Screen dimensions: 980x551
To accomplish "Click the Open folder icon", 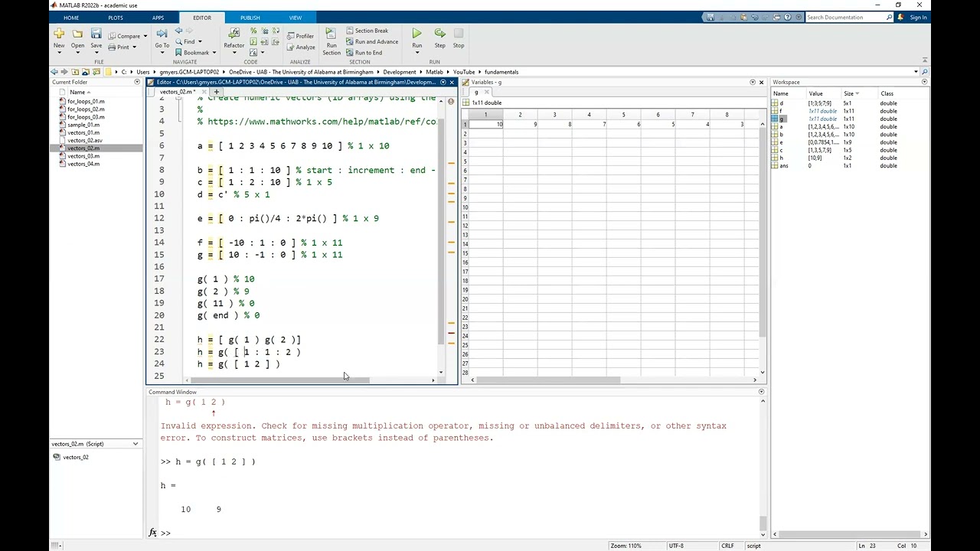I will pyautogui.click(x=77, y=34).
